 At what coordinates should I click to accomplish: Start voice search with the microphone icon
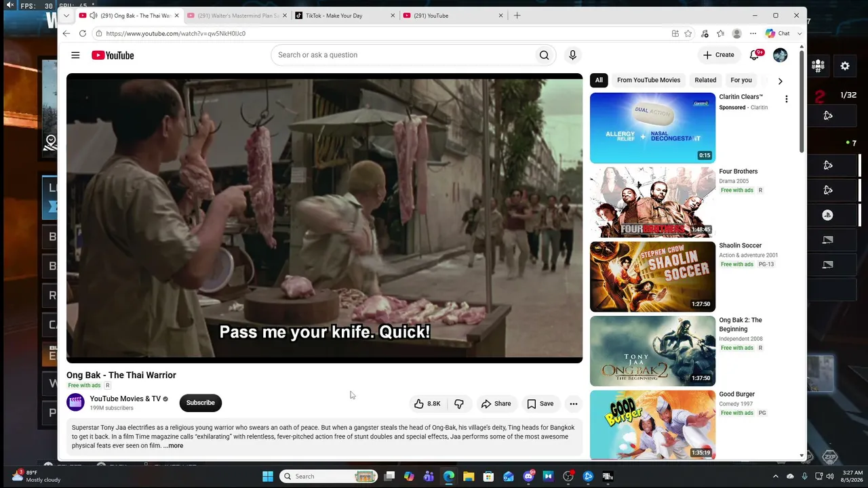pos(572,55)
